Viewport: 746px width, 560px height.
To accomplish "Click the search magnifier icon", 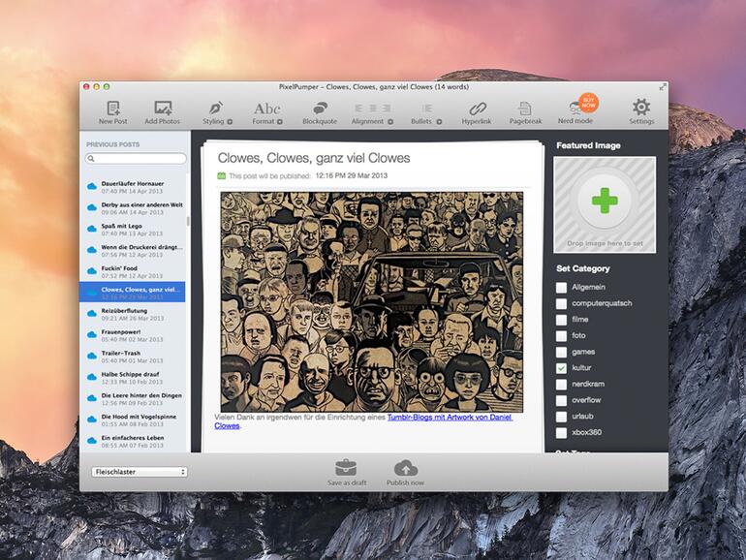I will coord(91,159).
